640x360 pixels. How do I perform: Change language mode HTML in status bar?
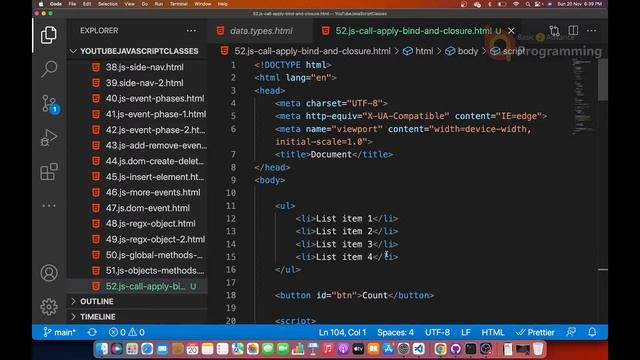pyautogui.click(x=493, y=332)
